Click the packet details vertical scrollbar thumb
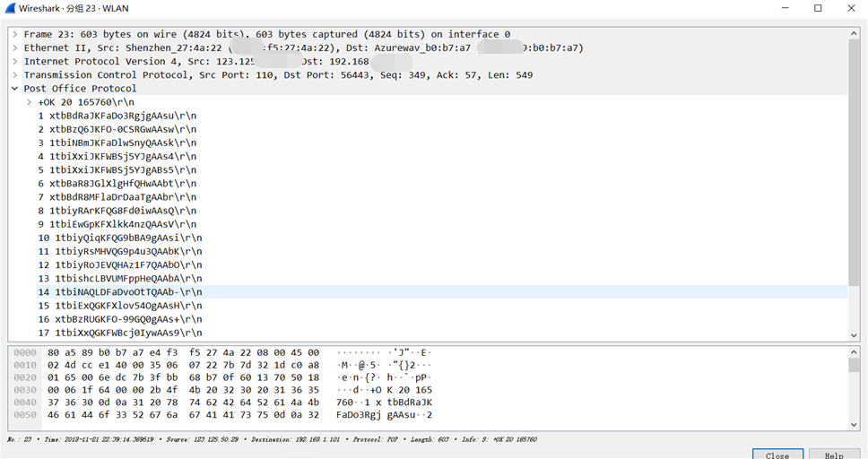868x459 pixels. coord(853,163)
